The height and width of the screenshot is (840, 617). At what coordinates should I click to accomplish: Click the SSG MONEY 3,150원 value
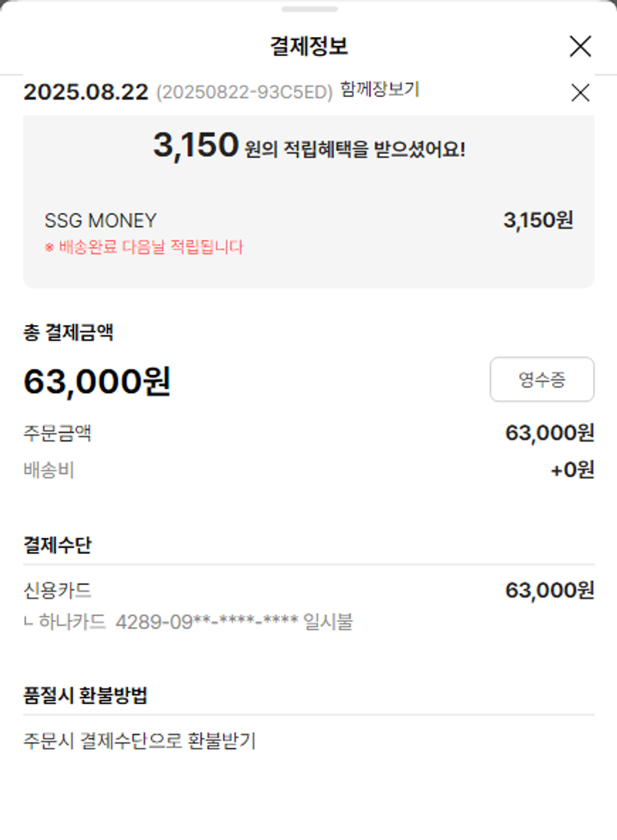tap(538, 220)
